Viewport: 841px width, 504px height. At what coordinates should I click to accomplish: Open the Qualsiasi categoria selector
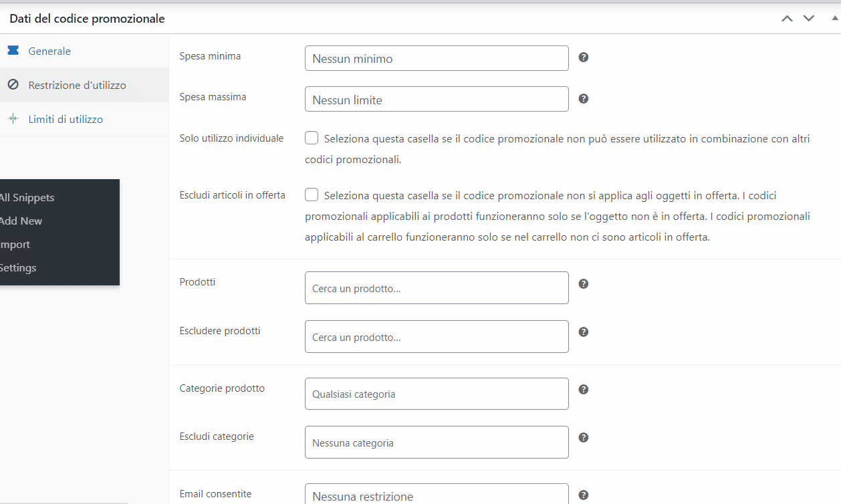[x=437, y=394]
